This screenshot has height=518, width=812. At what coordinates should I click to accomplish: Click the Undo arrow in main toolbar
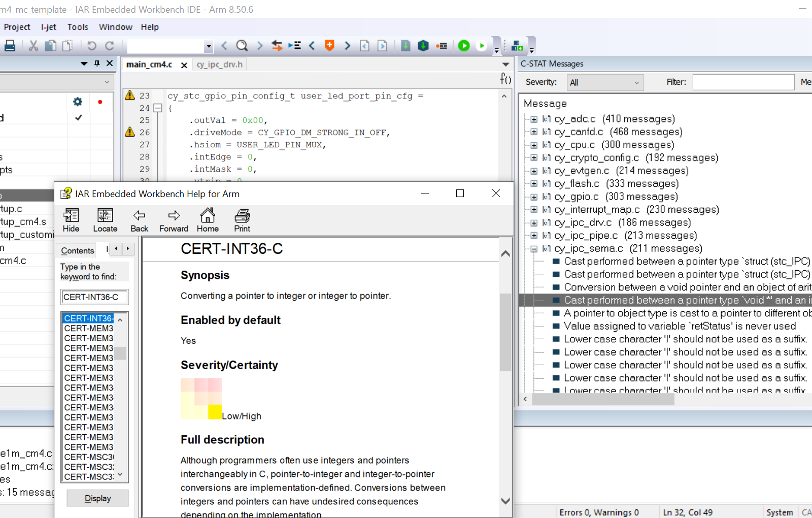[x=92, y=46]
